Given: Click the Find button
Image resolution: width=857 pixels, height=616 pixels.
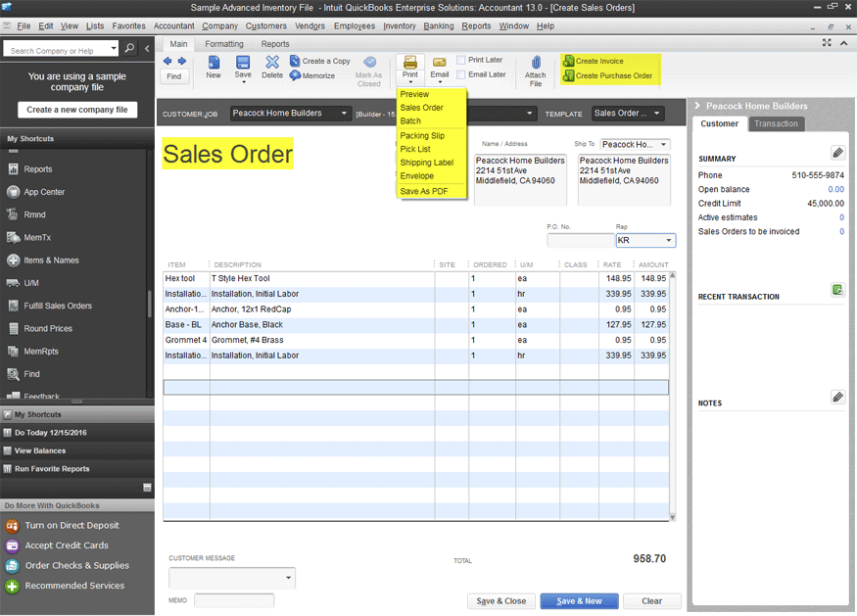Looking at the screenshot, I should 173,76.
